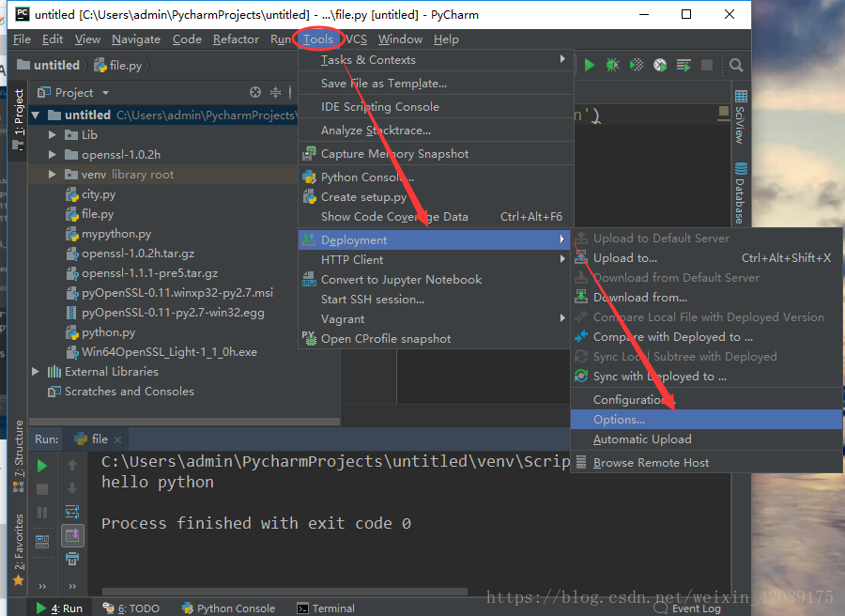
Task: Open the Tools menu
Action: 318,39
